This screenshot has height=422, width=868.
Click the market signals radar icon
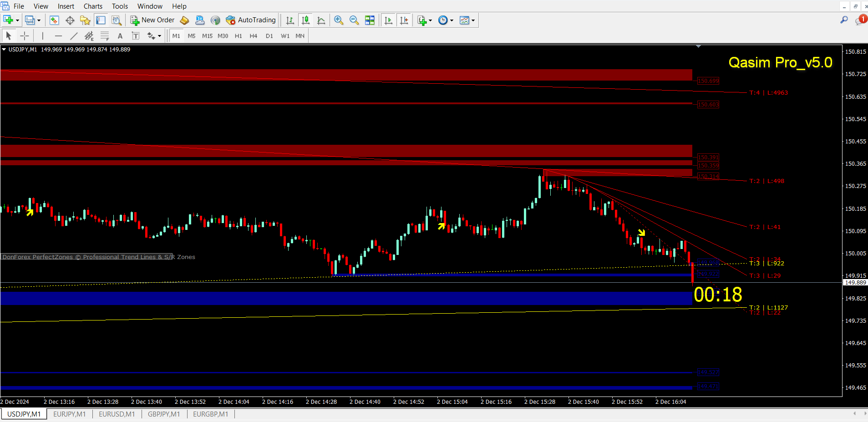tap(215, 20)
